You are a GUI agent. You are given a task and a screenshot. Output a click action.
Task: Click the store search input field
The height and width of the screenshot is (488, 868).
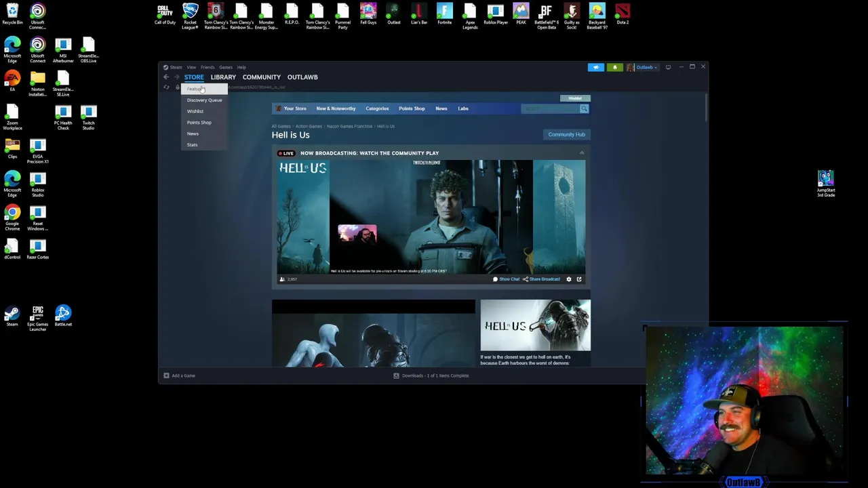pyautogui.click(x=550, y=108)
